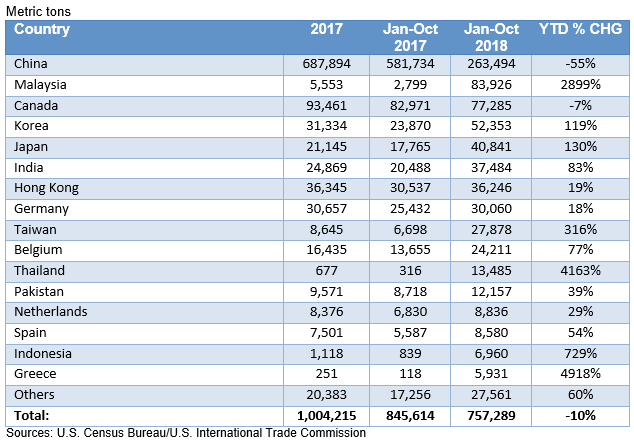Click the Sources footnote text

(185, 433)
